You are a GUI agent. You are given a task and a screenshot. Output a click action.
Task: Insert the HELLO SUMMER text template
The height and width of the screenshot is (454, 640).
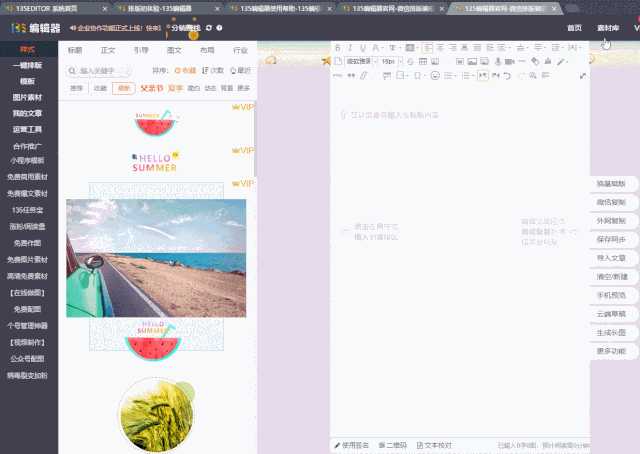pos(155,162)
